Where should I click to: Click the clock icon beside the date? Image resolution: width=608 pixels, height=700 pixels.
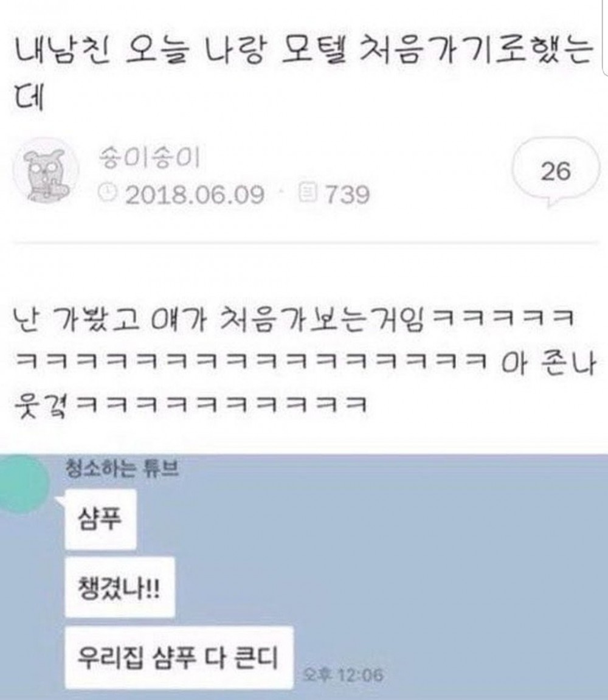click(107, 193)
